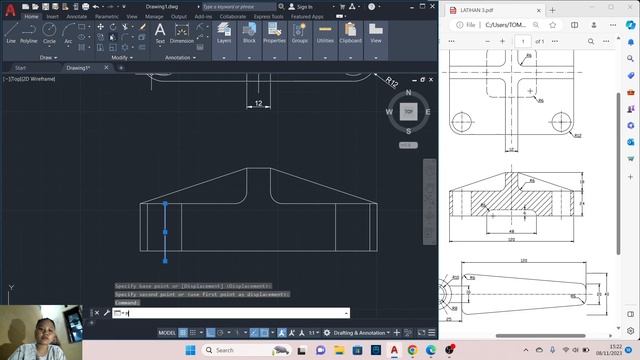This screenshot has height=360, width=640.
Task: Expand the Draw panel dropdown
Action: point(49,58)
